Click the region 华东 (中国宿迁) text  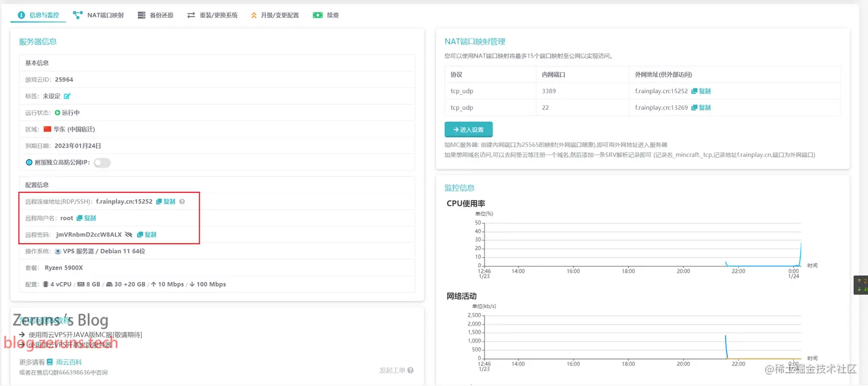[x=75, y=129]
